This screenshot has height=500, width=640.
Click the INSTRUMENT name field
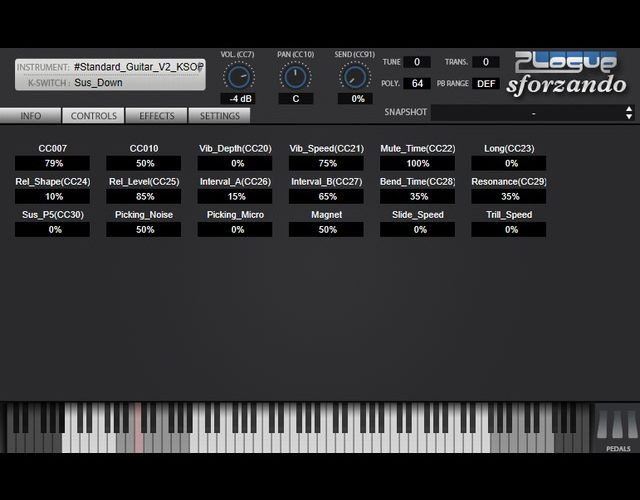tap(138, 67)
